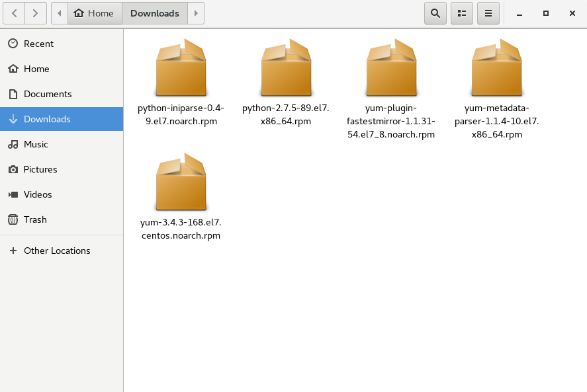
Task: Select the yum-plugin-fastestmirror package icon
Action: click(391, 67)
